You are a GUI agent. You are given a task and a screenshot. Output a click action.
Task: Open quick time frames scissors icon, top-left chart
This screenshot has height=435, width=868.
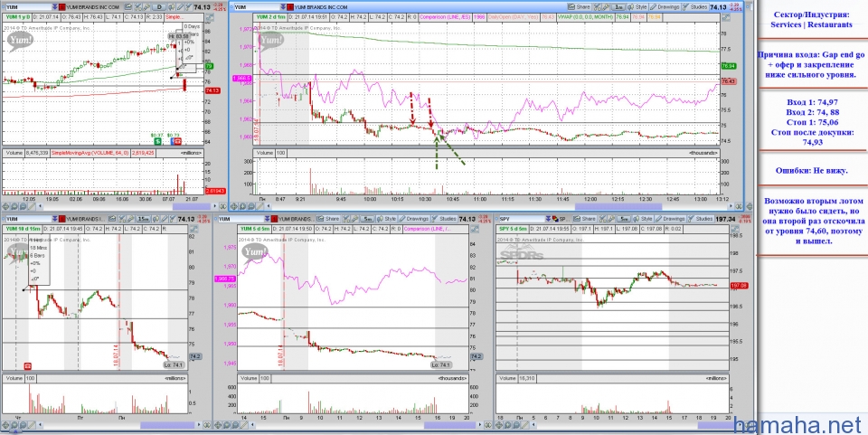137,7
